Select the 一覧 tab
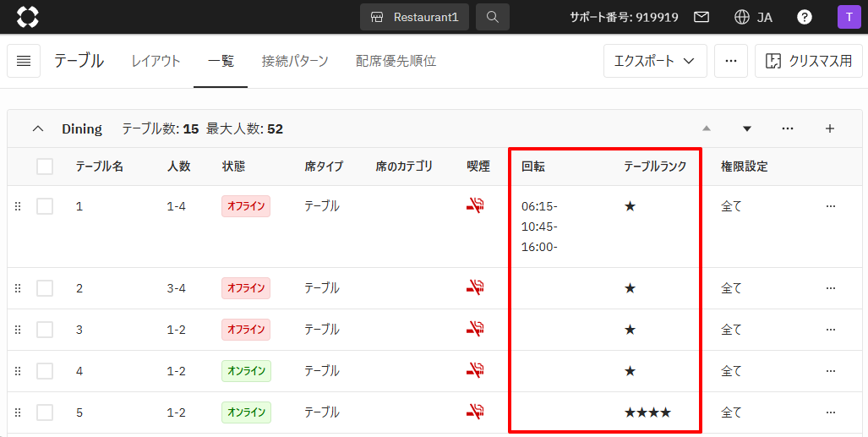Image resolution: width=868 pixels, height=437 pixels. tap(221, 61)
